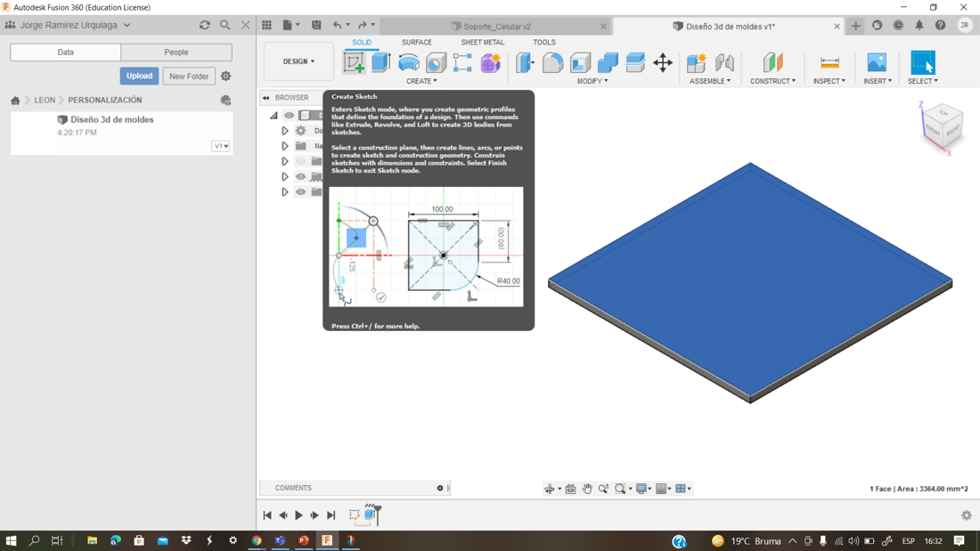The image size is (980, 551).
Task: Click the Insert image icon
Action: pos(877,62)
